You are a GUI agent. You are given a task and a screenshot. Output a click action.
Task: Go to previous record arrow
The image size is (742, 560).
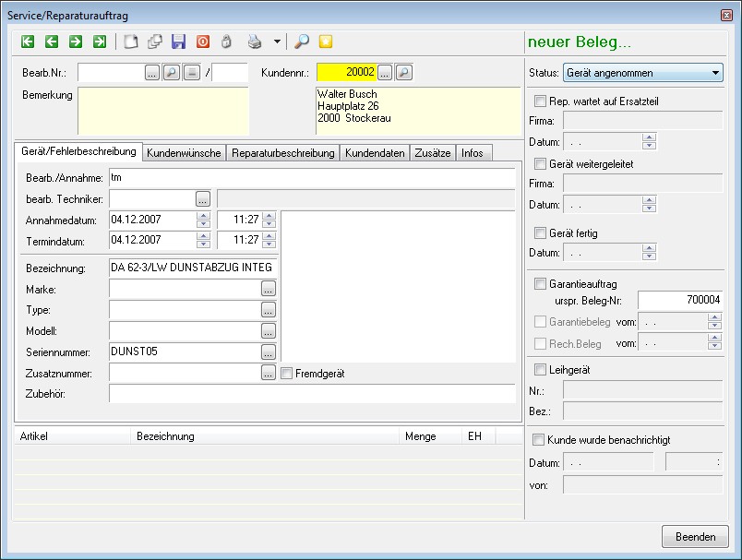(52, 42)
